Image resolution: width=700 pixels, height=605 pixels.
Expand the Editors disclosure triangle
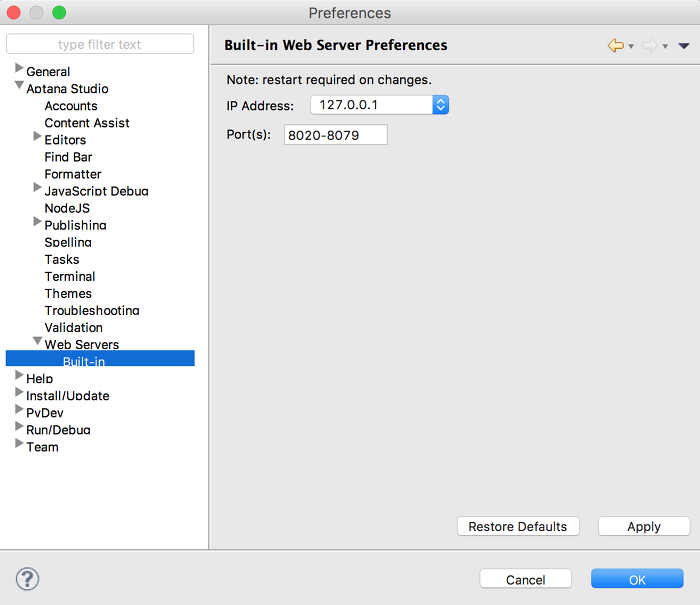click(38, 136)
